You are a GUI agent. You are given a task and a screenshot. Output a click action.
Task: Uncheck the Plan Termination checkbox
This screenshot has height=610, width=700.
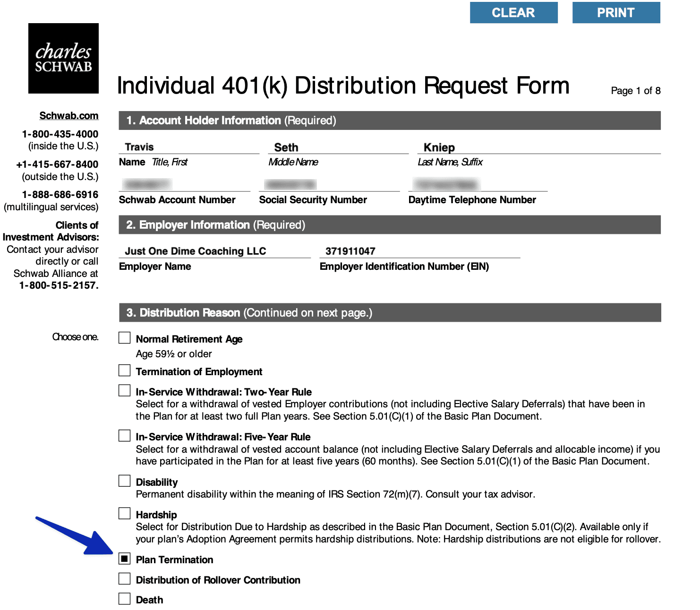point(124,558)
